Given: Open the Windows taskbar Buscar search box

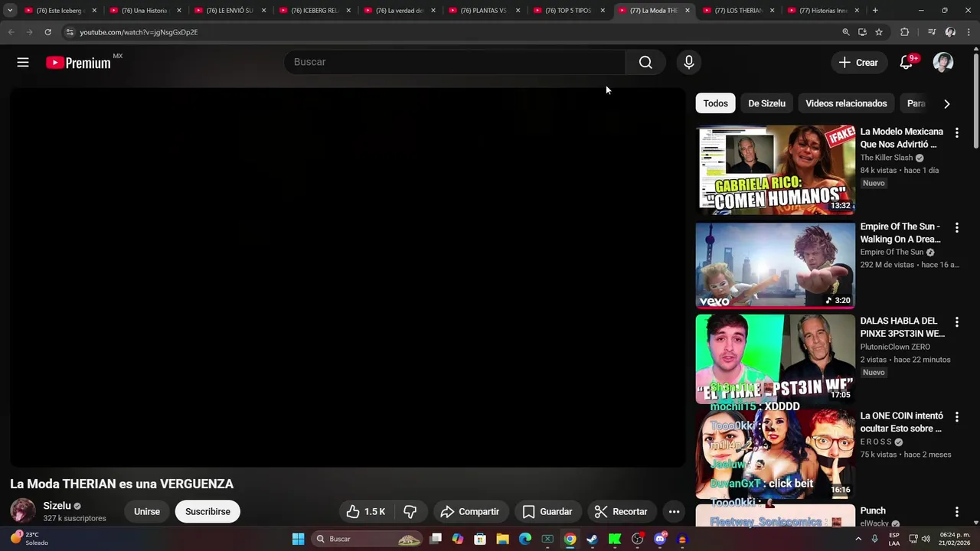Looking at the screenshot, I should (368, 539).
